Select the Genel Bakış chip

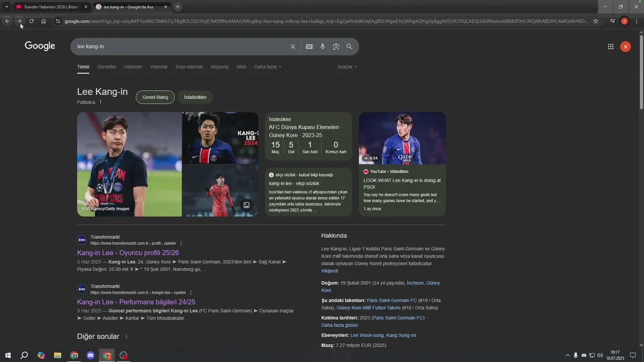[x=155, y=97]
